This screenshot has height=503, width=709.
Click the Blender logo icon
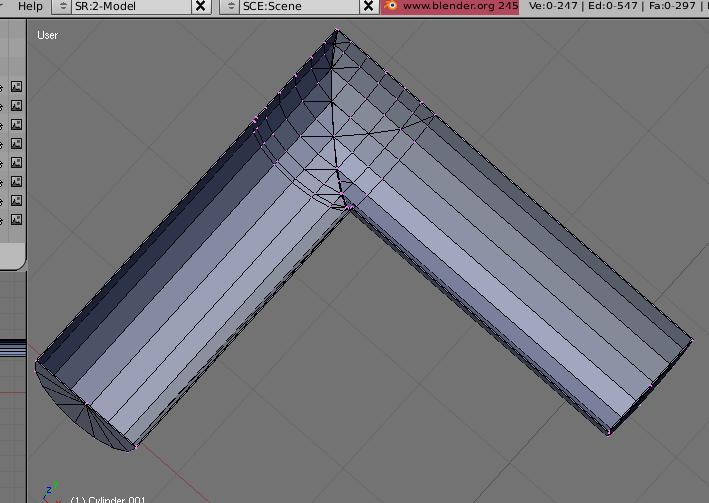pyautogui.click(x=390, y=6)
